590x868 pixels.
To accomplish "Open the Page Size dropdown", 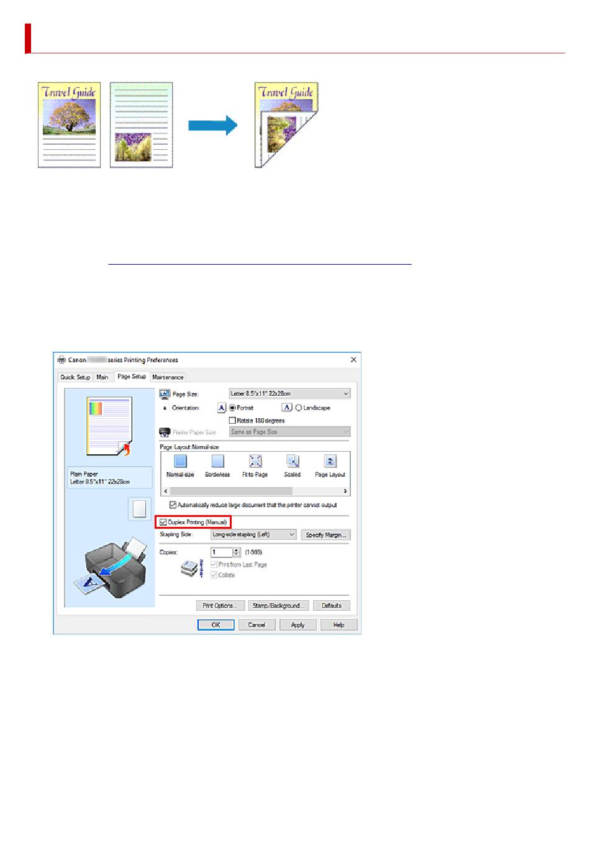I will click(289, 393).
